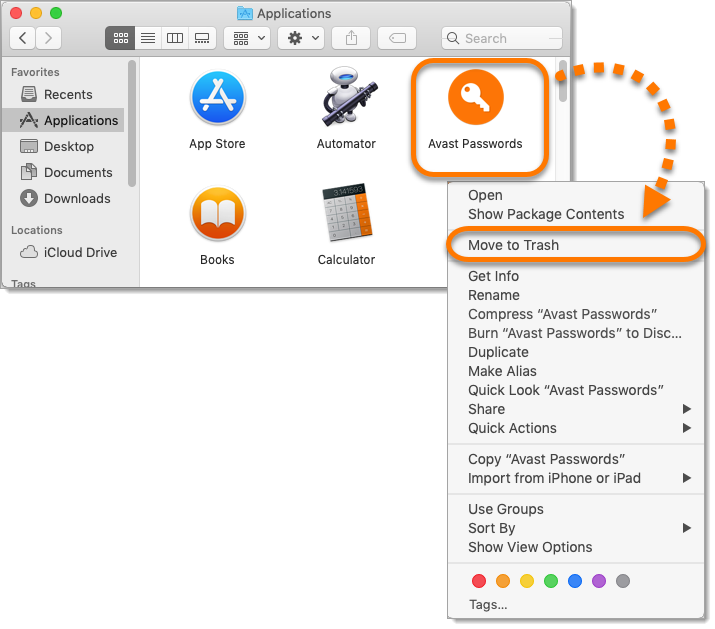Viewport: 715px width, 629px height.
Task: Open iCloud Drive in the sidebar
Action: point(63,252)
